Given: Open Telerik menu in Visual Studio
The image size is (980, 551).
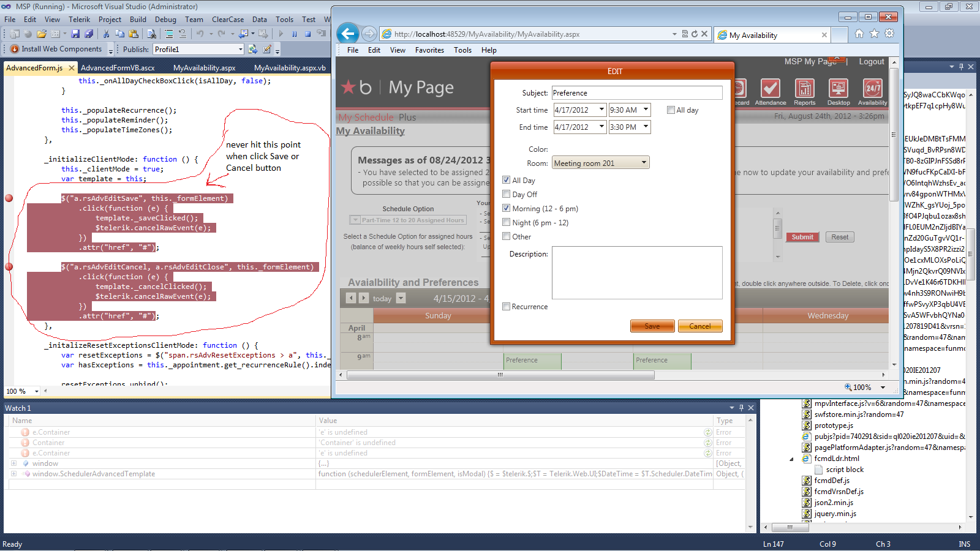Looking at the screenshot, I should pyautogui.click(x=79, y=20).
